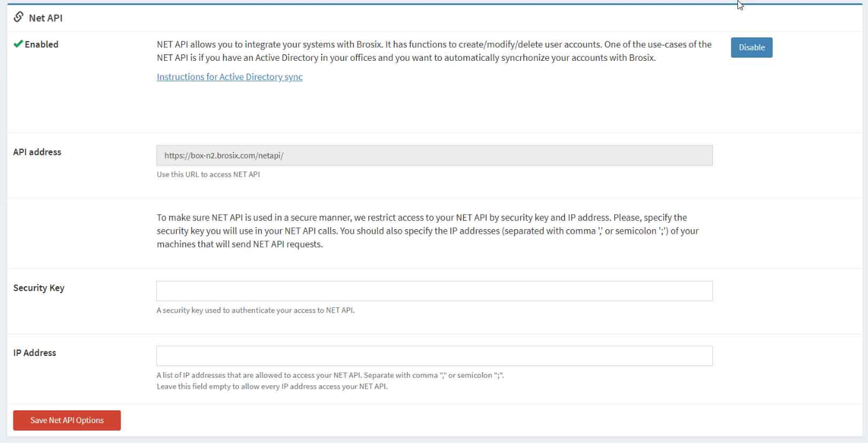This screenshot has height=443, width=868.
Task: Click the Net API panel title
Action: pos(45,18)
